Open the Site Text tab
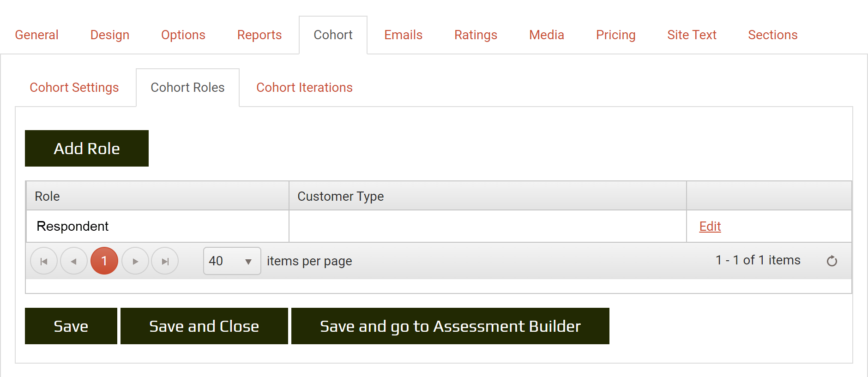 pyautogui.click(x=692, y=35)
